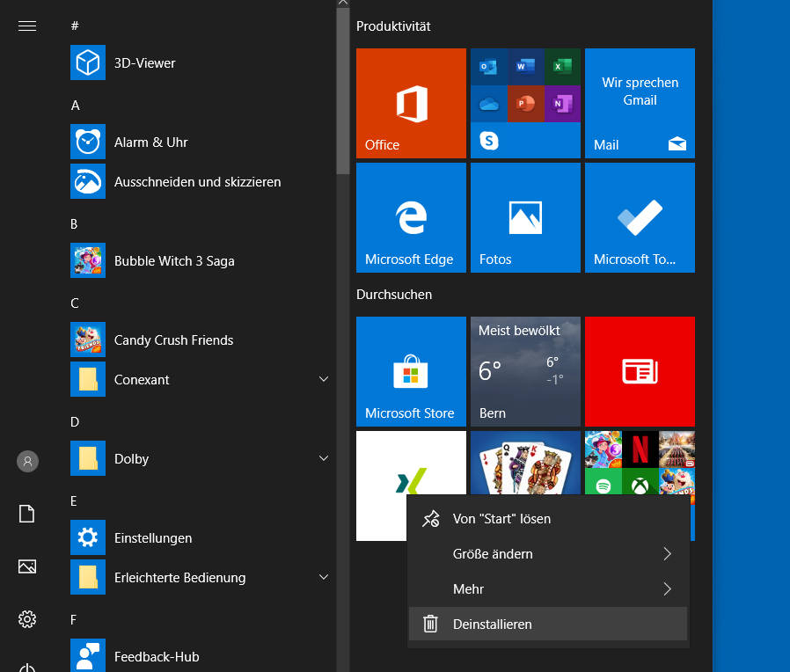This screenshot has width=790, height=672.
Task: Expand the Dolby folder chevron
Action: (x=324, y=458)
